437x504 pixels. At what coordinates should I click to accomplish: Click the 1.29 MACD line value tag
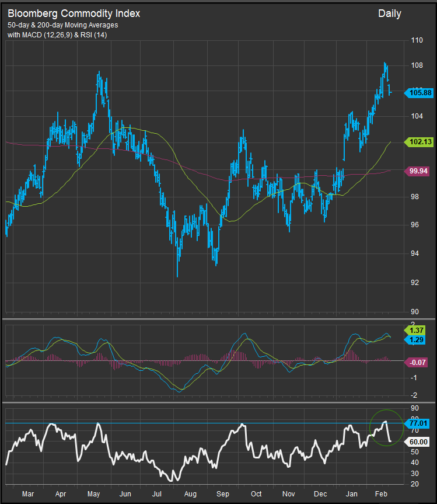(414, 340)
